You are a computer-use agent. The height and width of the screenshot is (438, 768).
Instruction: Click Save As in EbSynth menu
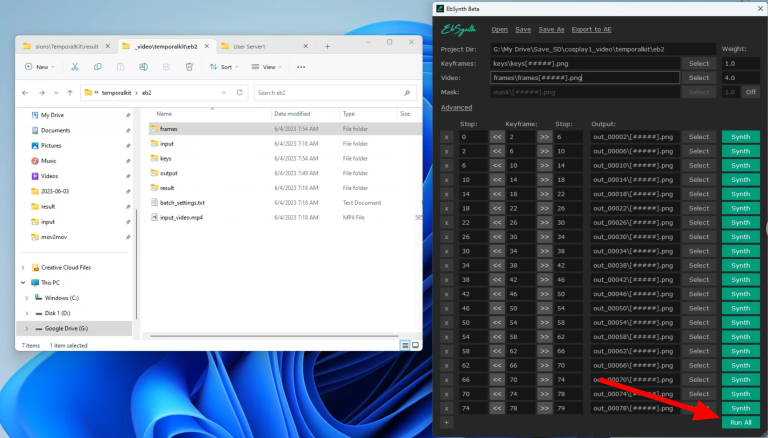pos(552,29)
